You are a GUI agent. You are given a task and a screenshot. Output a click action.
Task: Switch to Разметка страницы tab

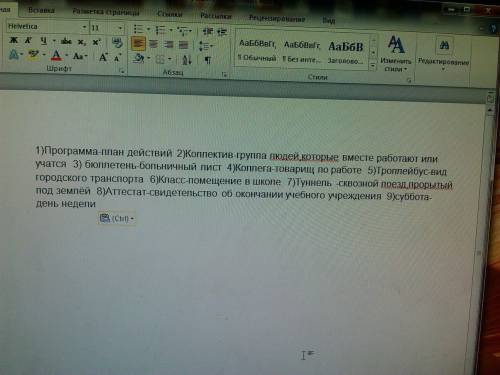106,12
